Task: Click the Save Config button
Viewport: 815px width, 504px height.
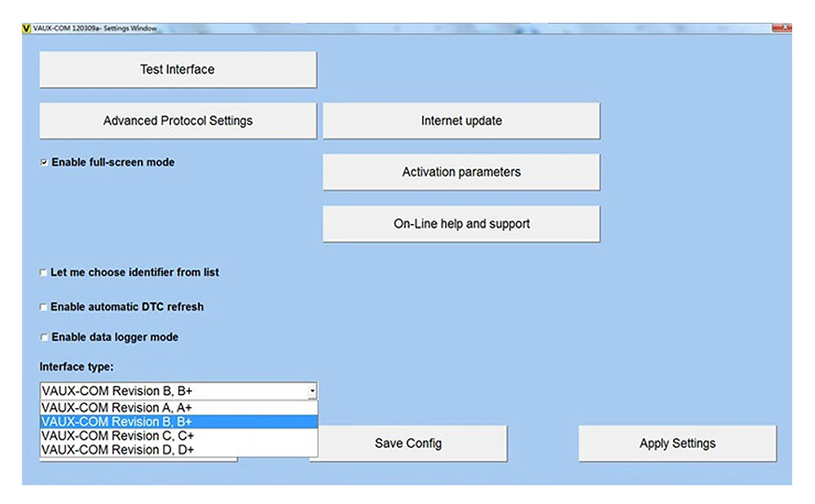Action: [x=408, y=443]
